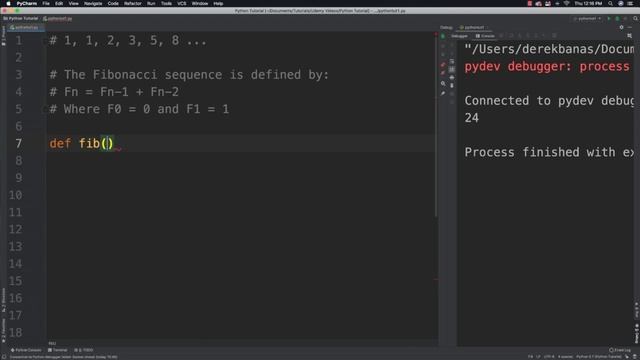Open Debug panel gear settings
640x360 pixels.
[x=622, y=27]
